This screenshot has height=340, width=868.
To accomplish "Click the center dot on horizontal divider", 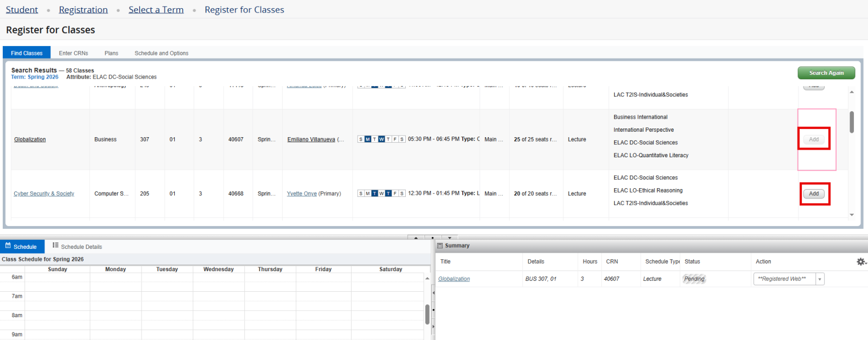I will tap(432, 238).
